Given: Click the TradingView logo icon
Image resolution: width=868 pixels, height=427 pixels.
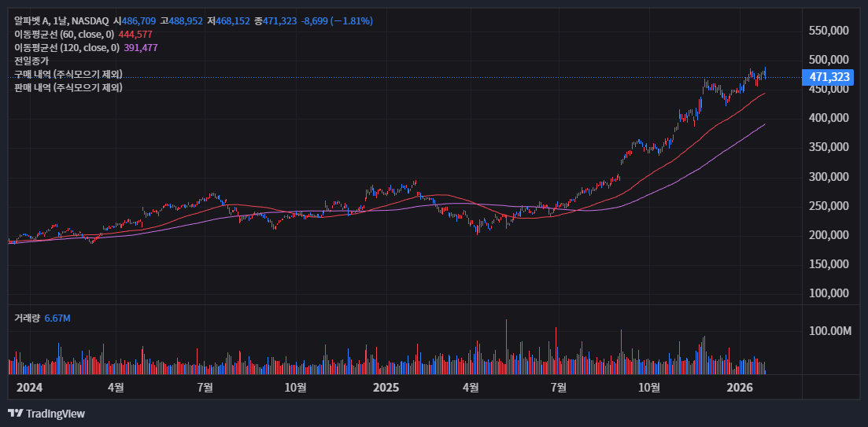Looking at the screenshot, I should point(15,414).
